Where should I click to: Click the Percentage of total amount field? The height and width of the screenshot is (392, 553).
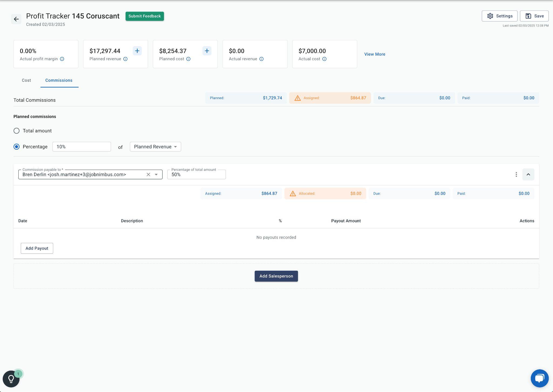click(196, 175)
